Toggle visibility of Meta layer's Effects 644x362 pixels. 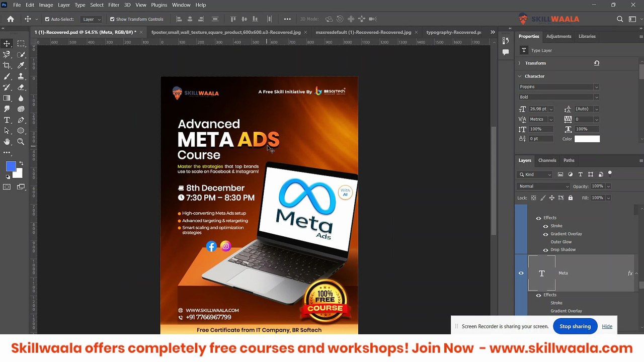point(538,295)
